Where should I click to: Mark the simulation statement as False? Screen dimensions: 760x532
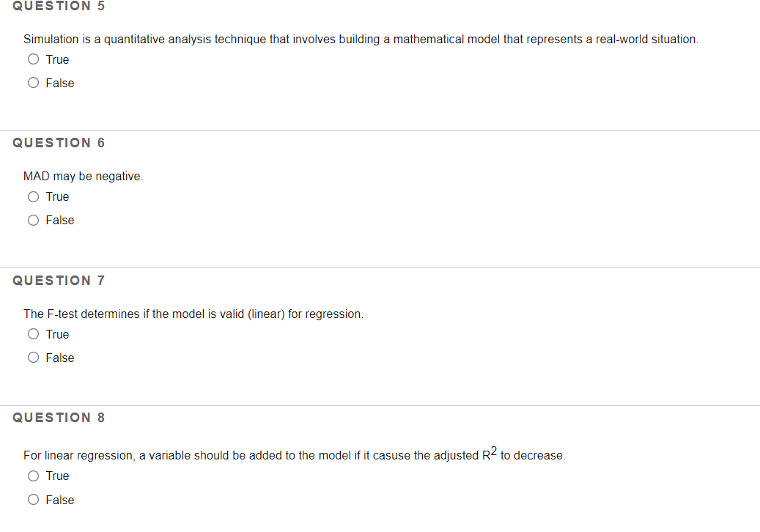click(x=33, y=82)
